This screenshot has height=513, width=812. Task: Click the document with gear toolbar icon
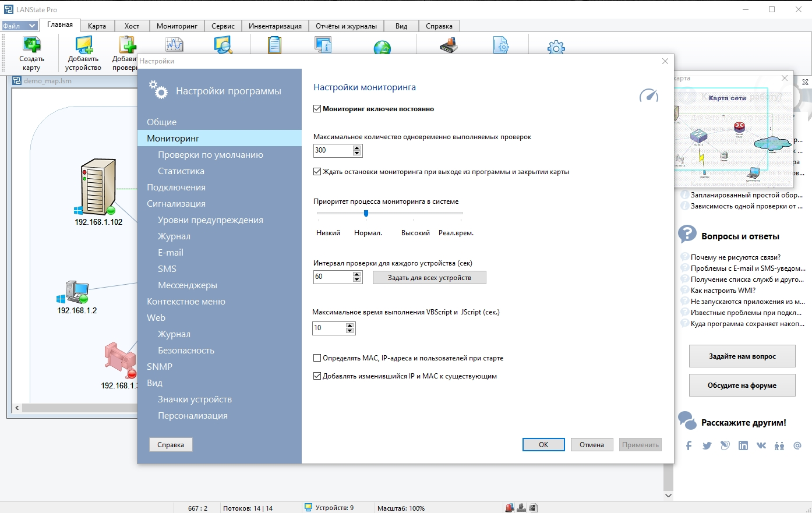pos(501,45)
